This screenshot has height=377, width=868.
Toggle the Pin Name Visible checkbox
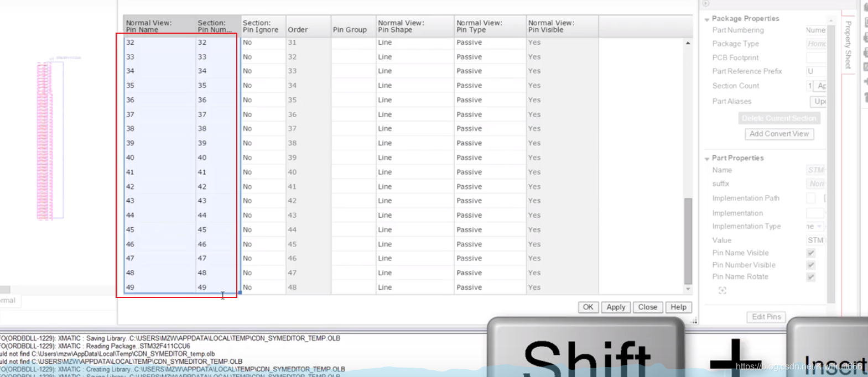pos(810,253)
